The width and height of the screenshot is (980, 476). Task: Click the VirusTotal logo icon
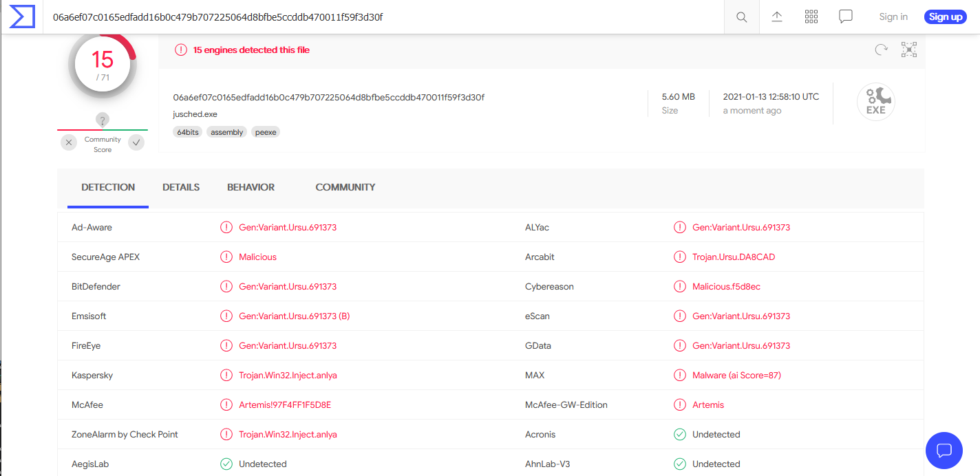22,17
